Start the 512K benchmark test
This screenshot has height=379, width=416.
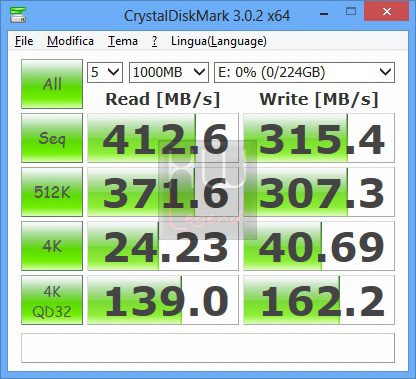point(52,192)
